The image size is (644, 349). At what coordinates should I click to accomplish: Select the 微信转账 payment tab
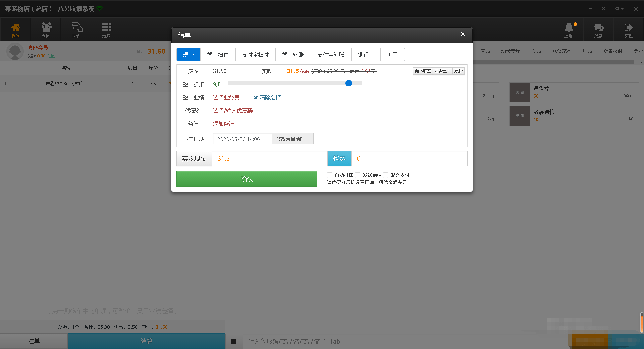point(293,55)
